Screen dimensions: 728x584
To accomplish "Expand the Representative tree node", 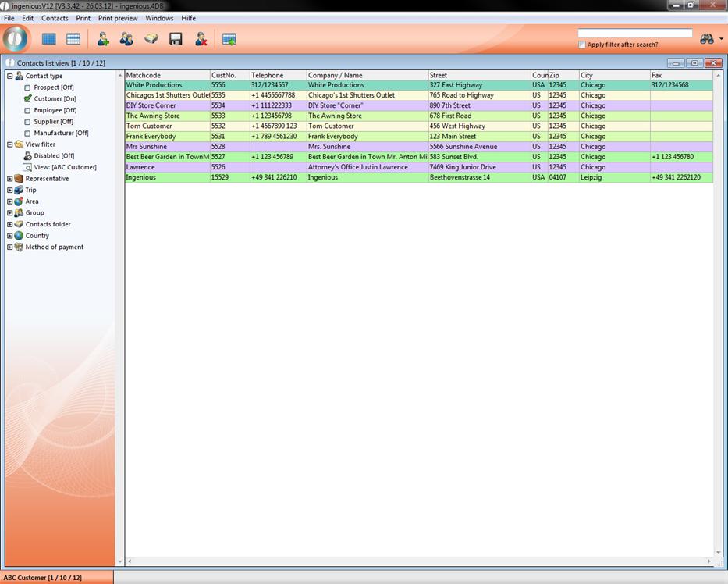I will [10, 179].
